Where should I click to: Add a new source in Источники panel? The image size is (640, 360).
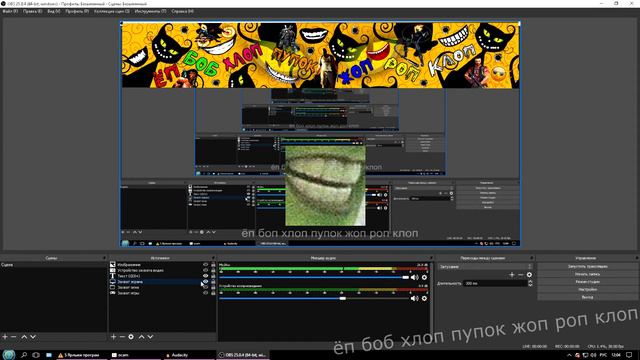click(113, 337)
